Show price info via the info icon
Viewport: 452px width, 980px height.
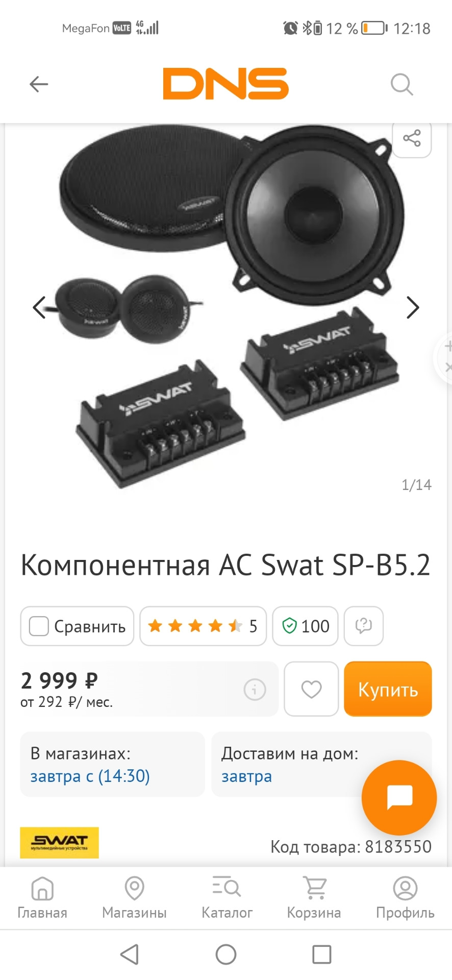point(255,690)
